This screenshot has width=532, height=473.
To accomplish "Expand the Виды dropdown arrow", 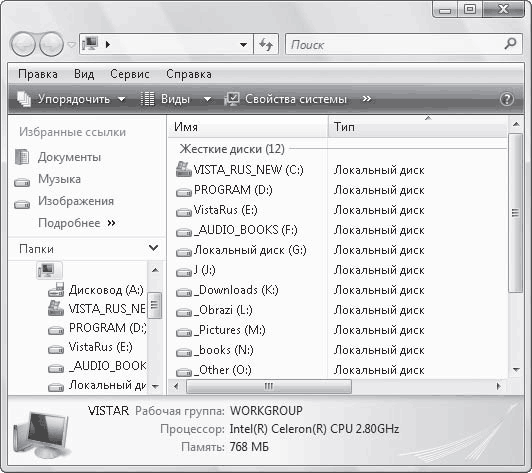I will [207, 99].
